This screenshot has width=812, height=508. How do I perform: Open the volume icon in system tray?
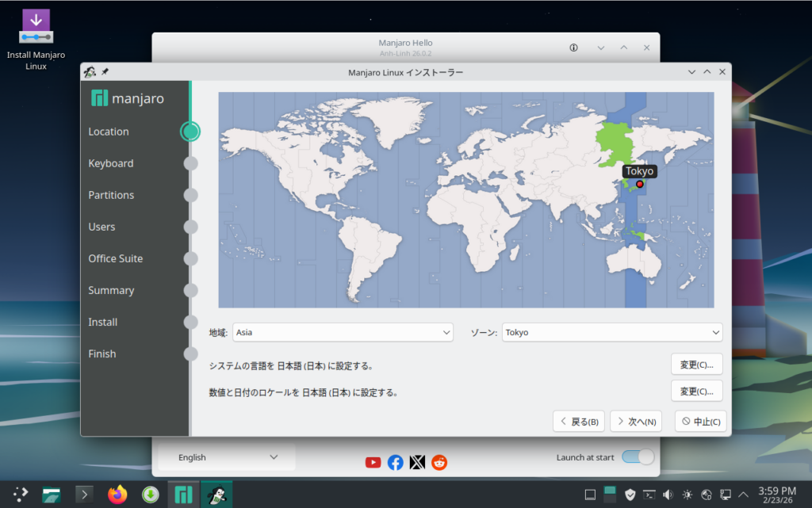[668, 495]
